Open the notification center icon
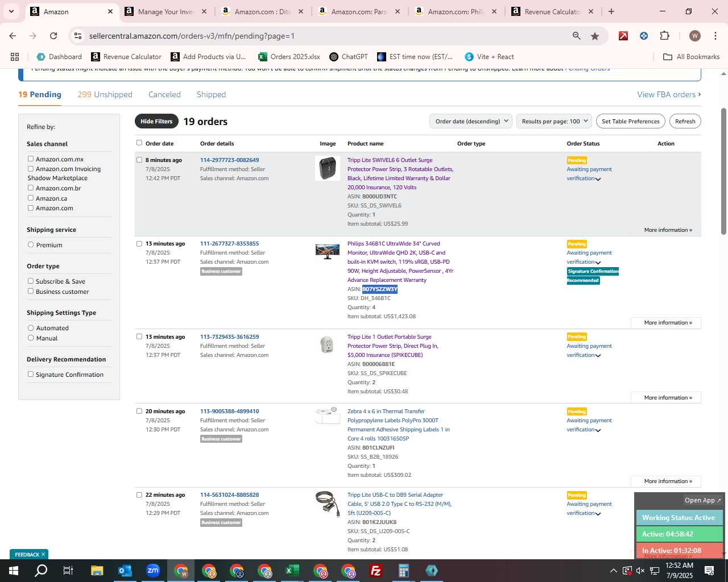The image size is (728, 582). tap(709, 571)
